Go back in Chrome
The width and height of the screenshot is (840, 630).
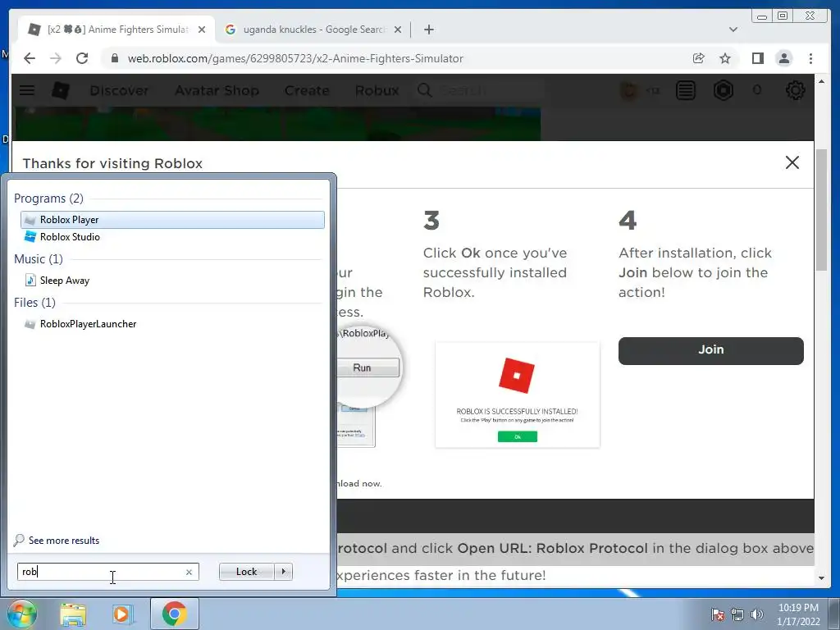[30, 58]
